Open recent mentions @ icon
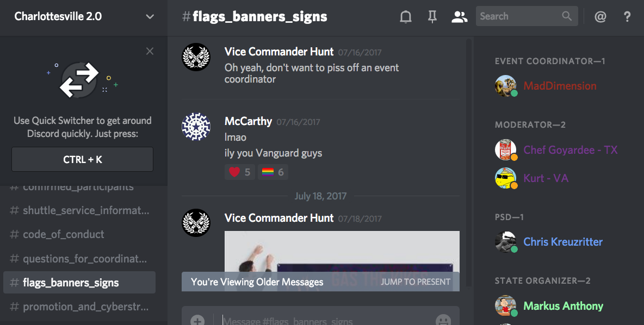 [600, 16]
